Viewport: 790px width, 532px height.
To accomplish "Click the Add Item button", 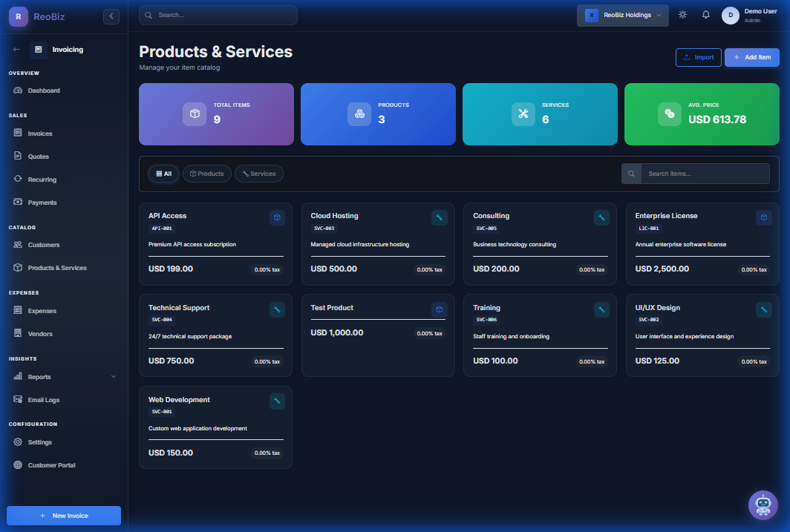I will (751, 57).
